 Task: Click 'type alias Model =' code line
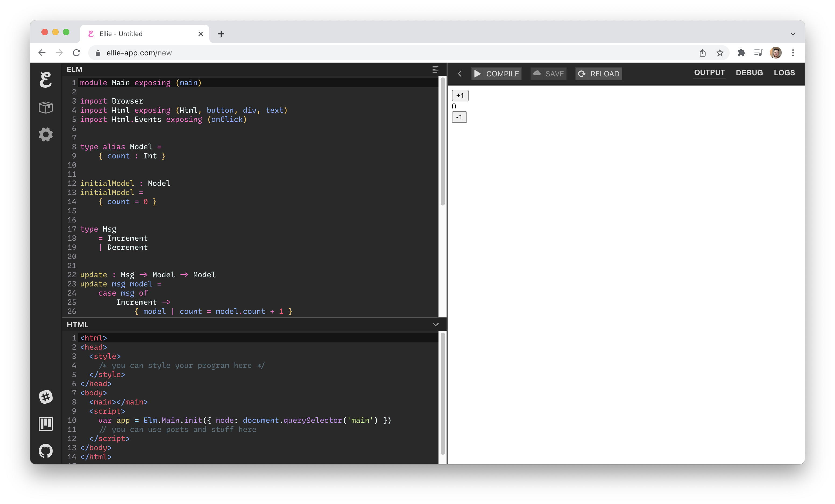pyautogui.click(x=121, y=147)
